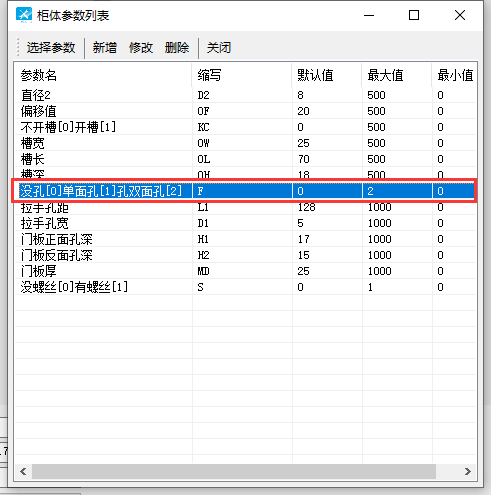Image resolution: width=491 pixels, height=495 pixels.
Task: Click the 默认值 column header
Action: [327, 75]
